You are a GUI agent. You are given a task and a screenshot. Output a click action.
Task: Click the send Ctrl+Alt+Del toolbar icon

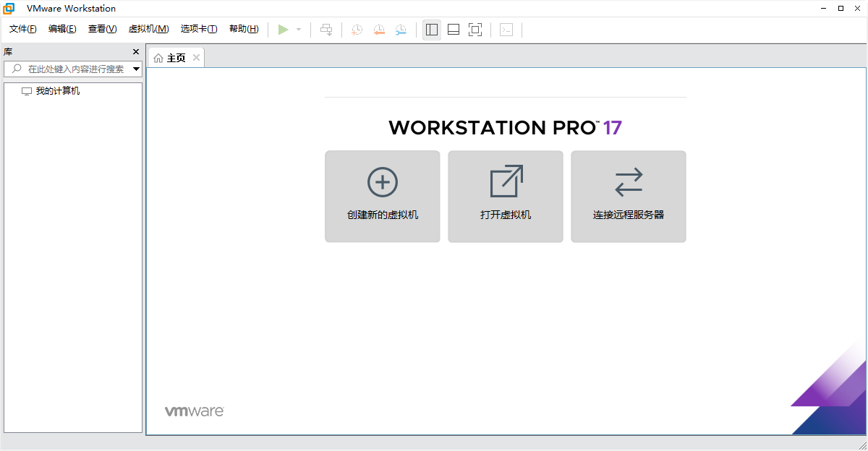tap(327, 30)
